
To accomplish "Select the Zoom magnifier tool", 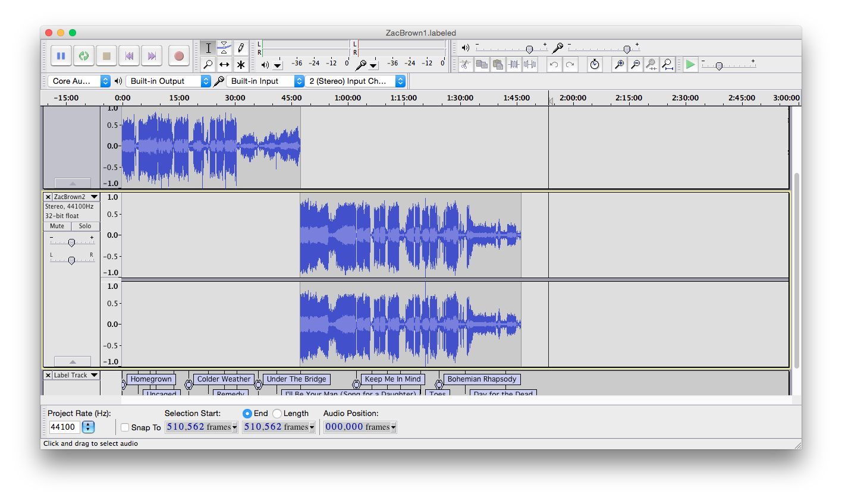I will click(208, 64).
